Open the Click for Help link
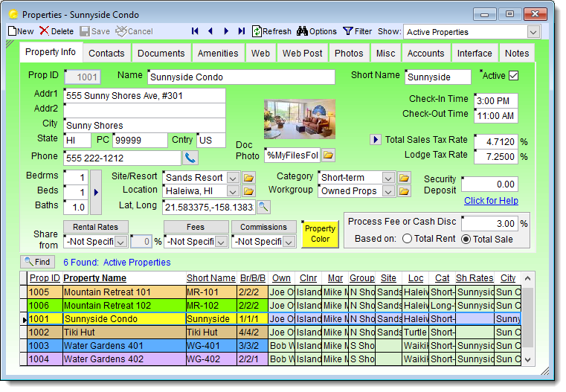This screenshot has width=566, height=392. (491, 201)
